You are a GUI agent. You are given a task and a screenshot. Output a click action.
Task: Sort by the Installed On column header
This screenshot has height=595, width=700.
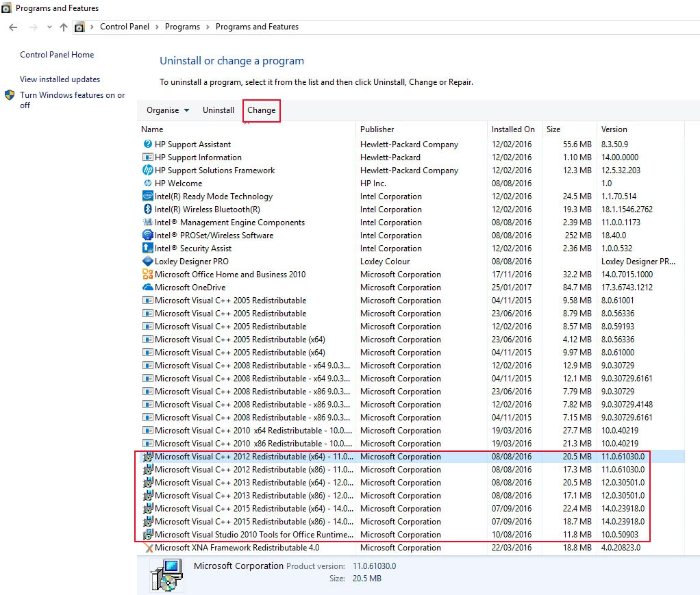coord(514,129)
